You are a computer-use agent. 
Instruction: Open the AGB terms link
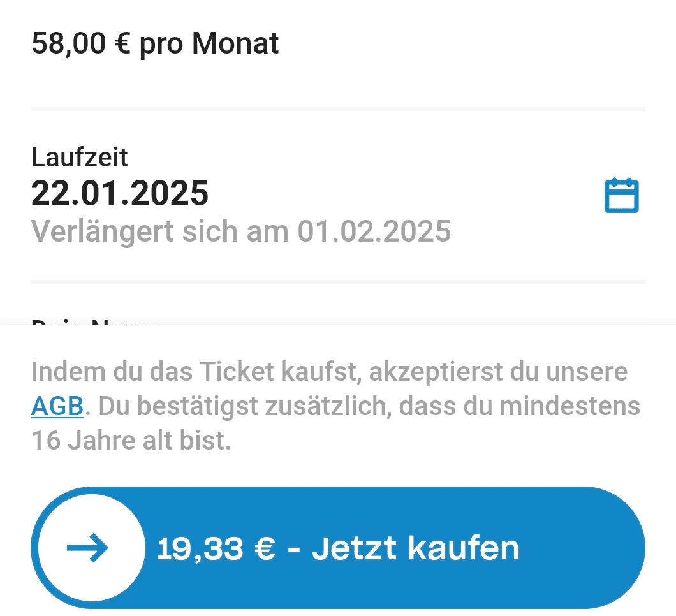point(57,407)
